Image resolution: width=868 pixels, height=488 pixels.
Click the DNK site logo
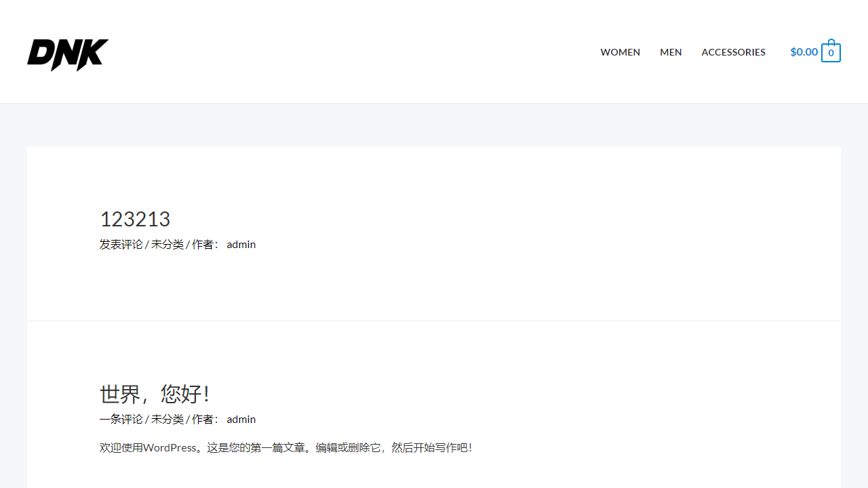(68, 55)
